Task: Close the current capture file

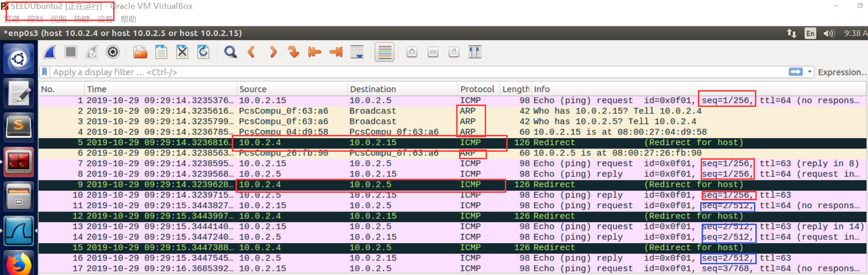Action: (182, 52)
